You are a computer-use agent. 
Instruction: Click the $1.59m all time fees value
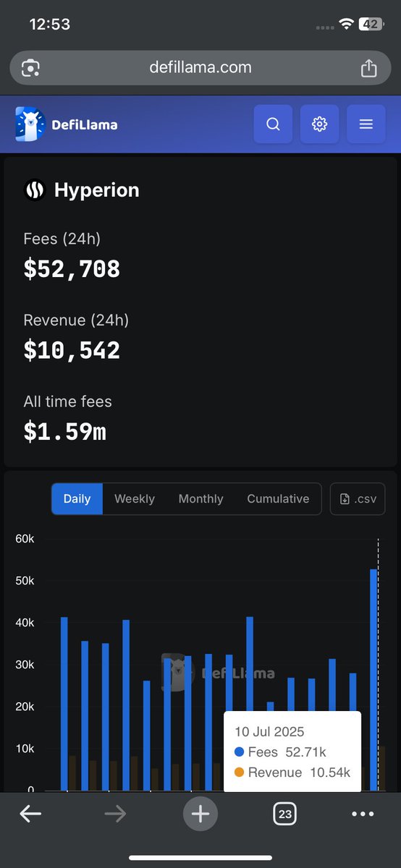coord(65,432)
